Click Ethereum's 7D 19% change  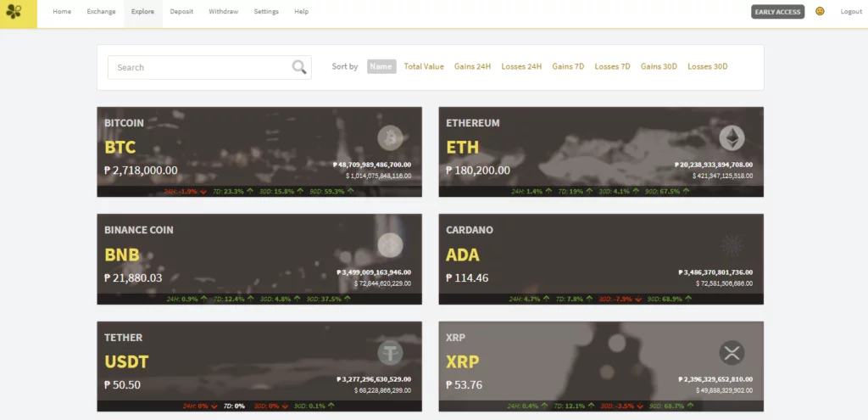pos(576,191)
